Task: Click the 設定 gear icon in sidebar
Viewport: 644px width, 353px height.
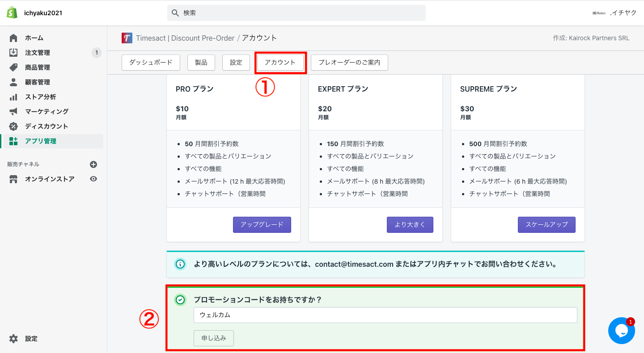Action: pyautogui.click(x=13, y=339)
